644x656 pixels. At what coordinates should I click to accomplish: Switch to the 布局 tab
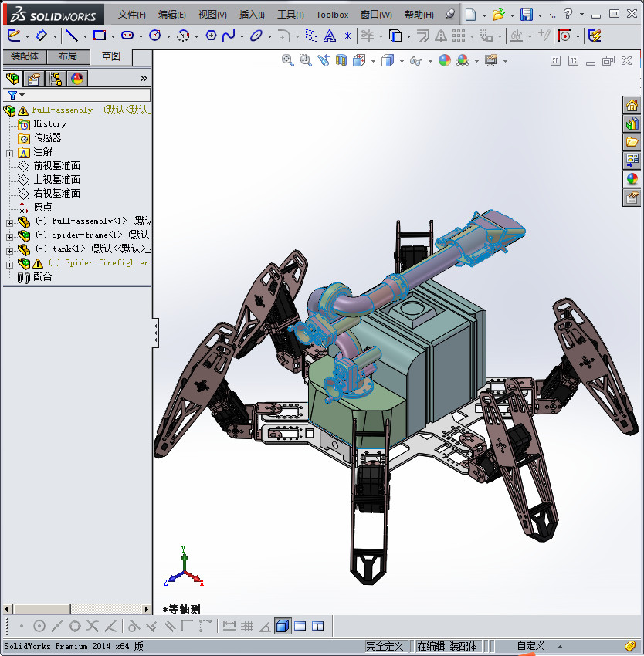(x=69, y=56)
